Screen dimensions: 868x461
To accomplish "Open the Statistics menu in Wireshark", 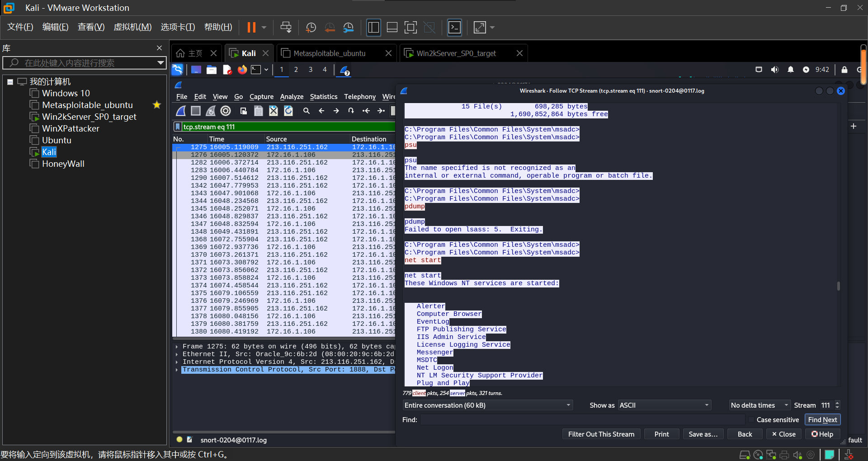I will coord(323,97).
